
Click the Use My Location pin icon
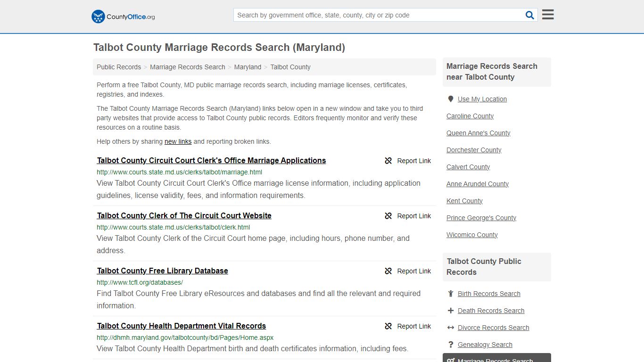point(451,99)
